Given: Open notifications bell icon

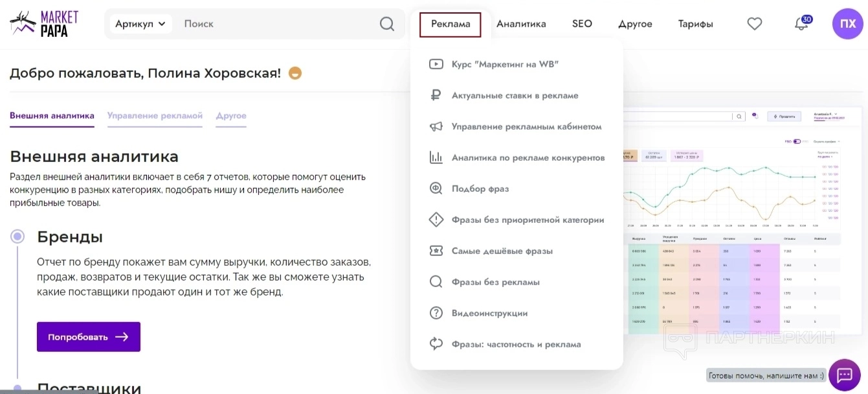Looking at the screenshot, I should 801,24.
